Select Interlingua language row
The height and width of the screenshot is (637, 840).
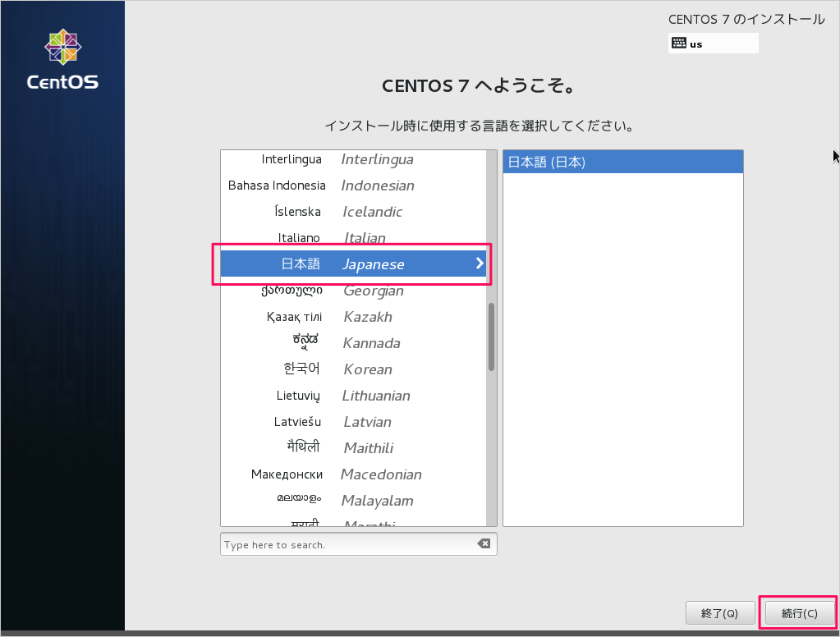[354, 159]
